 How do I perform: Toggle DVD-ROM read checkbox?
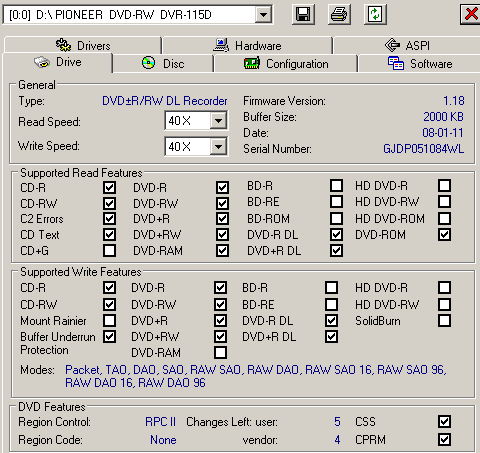pyautogui.click(x=444, y=234)
